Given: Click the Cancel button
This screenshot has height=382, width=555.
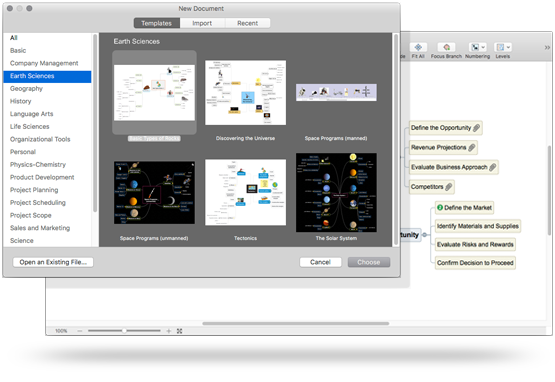Looking at the screenshot, I should 320,262.
